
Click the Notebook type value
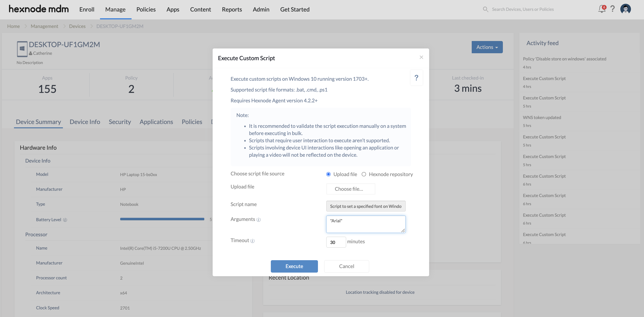[x=129, y=204]
